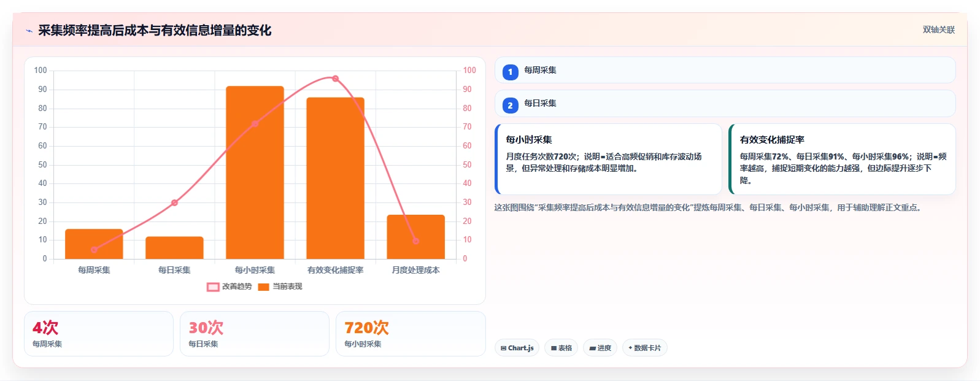Click the number 2 badge icon
Image resolution: width=980 pixels, height=381 pixels.
[510, 106]
